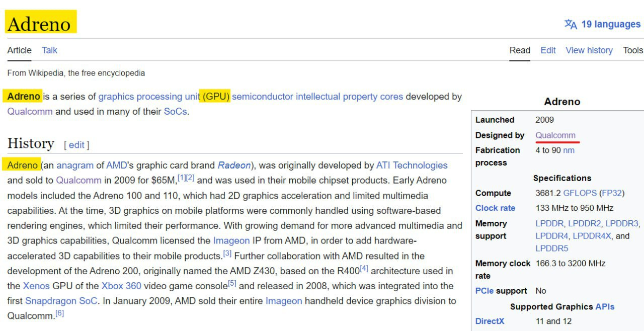Screen dimensions: 644x331
Task: Open the anagram link
Action: click(75, 165)
